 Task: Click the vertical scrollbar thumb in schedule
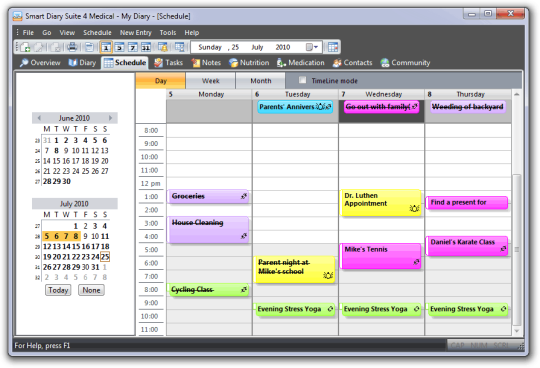coord(517,249)
